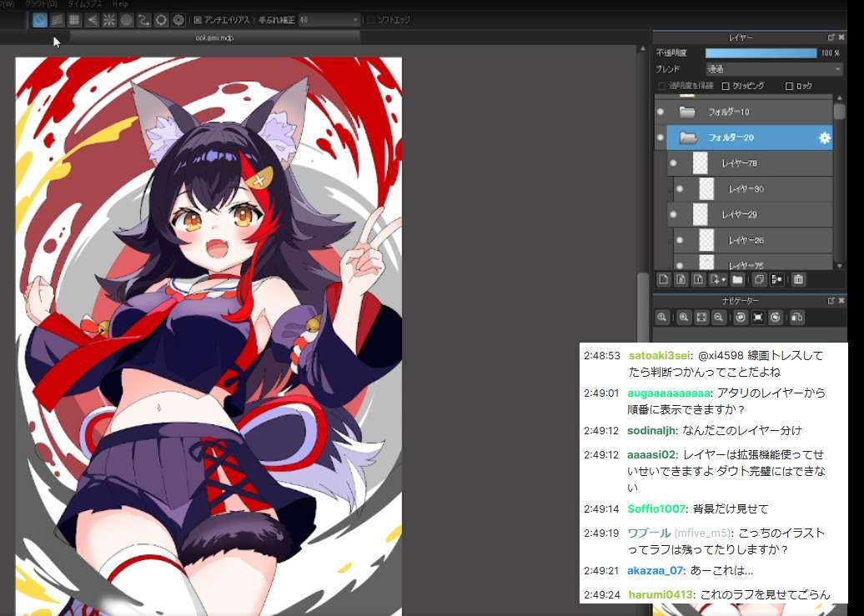Zoom out using the Navigator magnifier
Viewport: 864px width, 616px height.
point(719,318)
